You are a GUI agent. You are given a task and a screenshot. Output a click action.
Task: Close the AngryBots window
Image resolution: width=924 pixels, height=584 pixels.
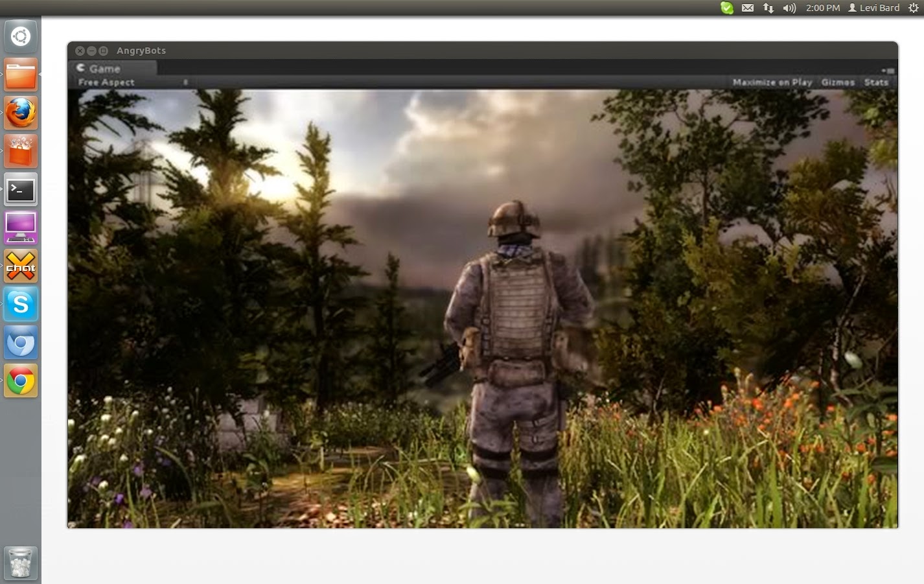(x=80, y=51)
